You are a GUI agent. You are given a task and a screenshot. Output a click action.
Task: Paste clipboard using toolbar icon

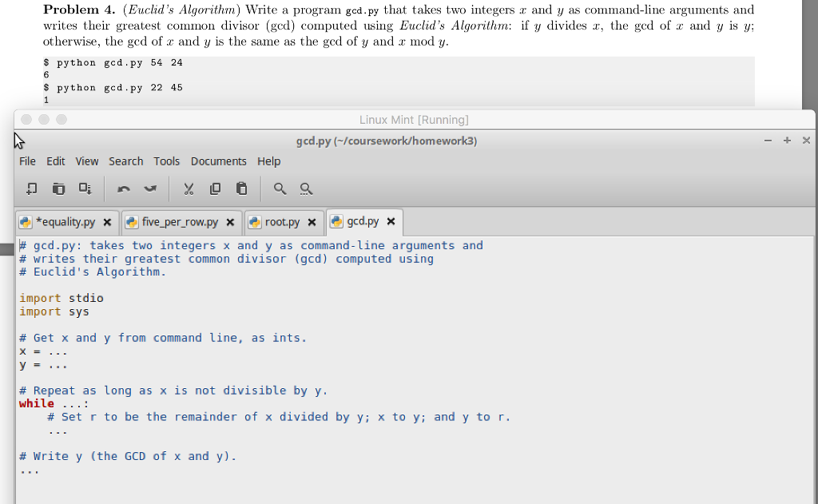pos(241,189)
